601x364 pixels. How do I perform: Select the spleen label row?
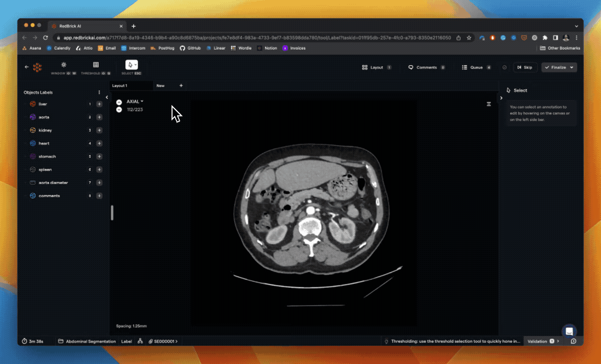63,169
